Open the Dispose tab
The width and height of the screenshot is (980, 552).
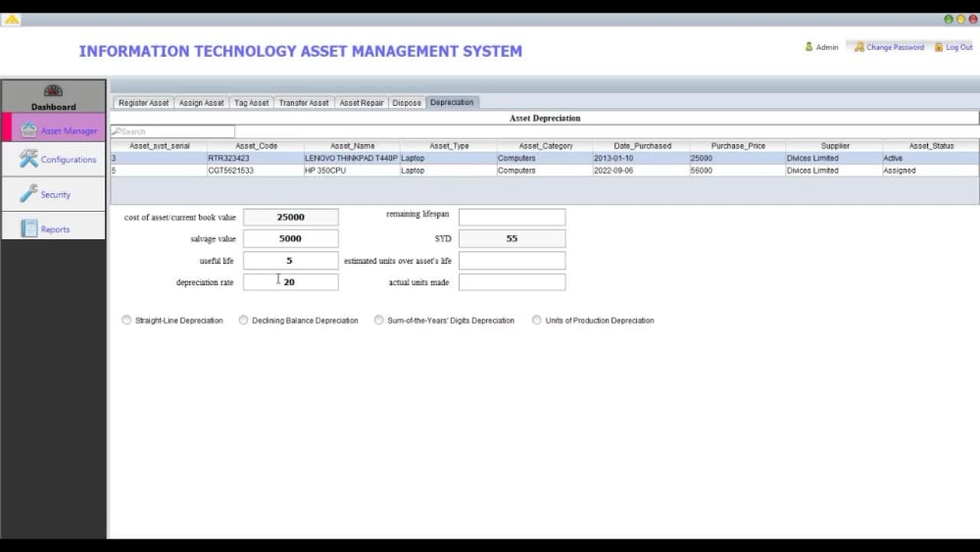coord(407,103)
